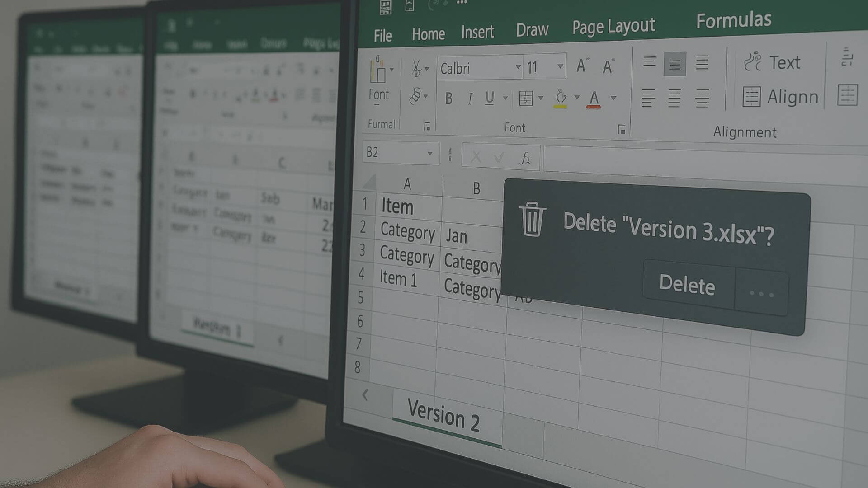Toggle Italic formatting

click(x=470, y=98)
